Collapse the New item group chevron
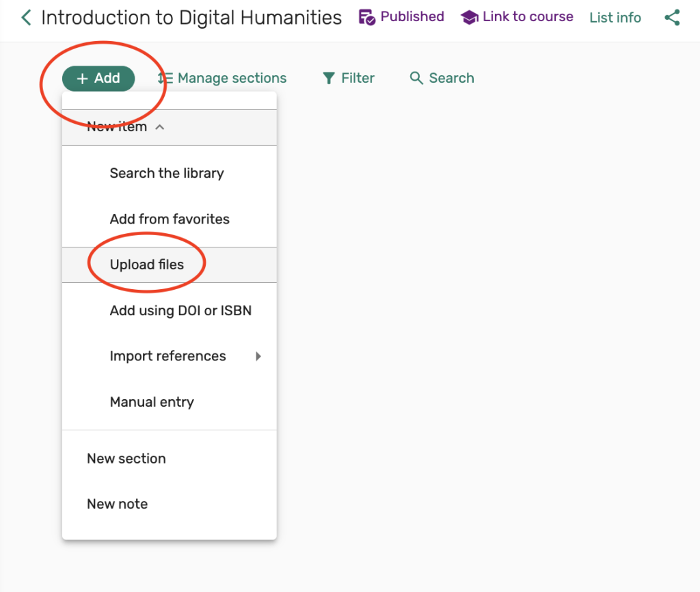The image size is (700, 592). coord(160,127)
